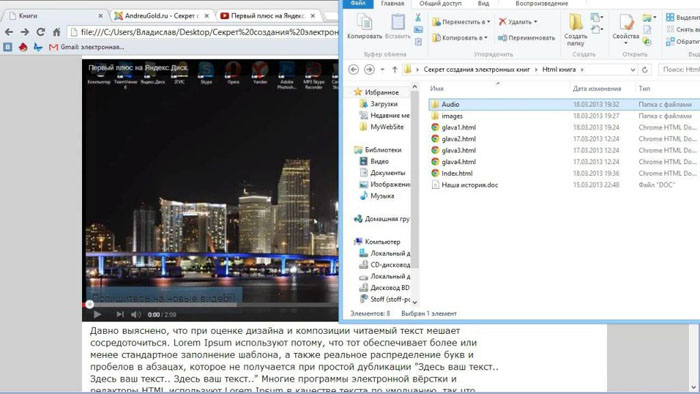Expand address bar history dropdown

coord(633,70)
